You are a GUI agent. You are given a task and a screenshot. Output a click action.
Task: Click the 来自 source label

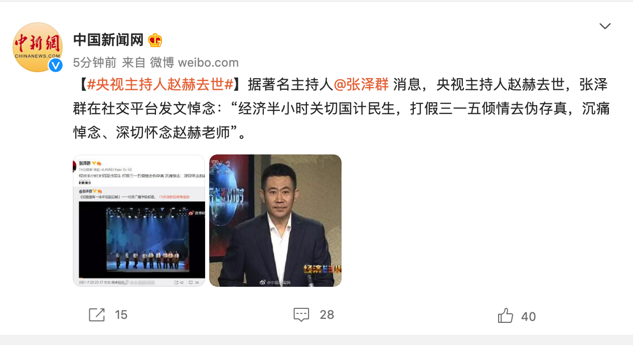click(133, 63)
